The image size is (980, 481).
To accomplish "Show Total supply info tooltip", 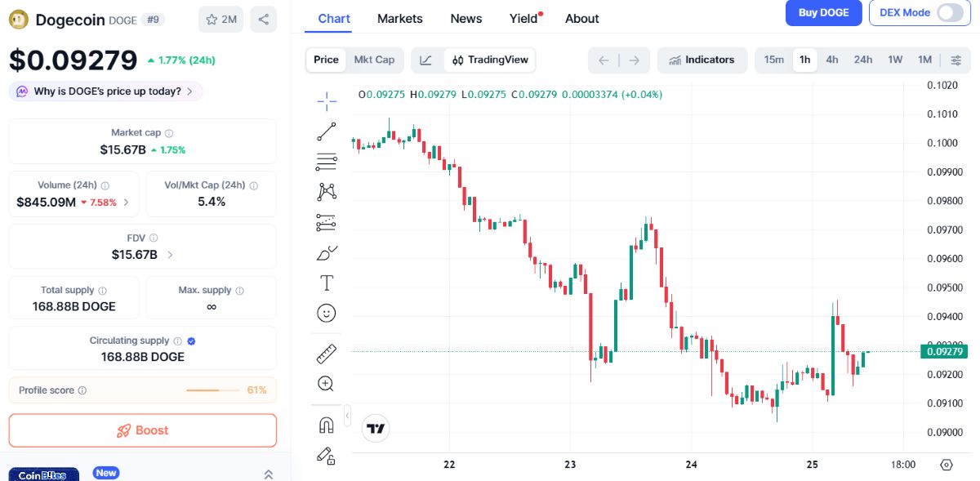I will pos(102,291).
